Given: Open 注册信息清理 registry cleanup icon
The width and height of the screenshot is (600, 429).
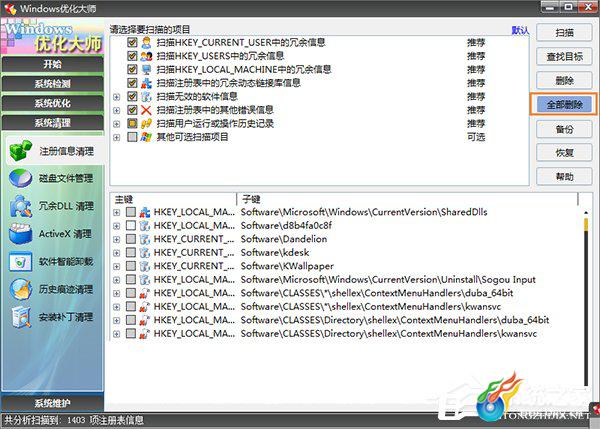Looking at the screenshot, I should click(20, 150).
